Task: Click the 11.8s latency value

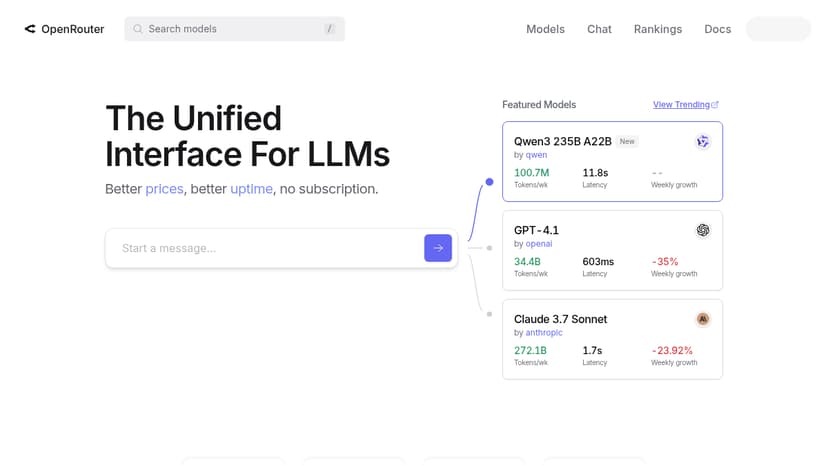Action: [x=595, y=173]
